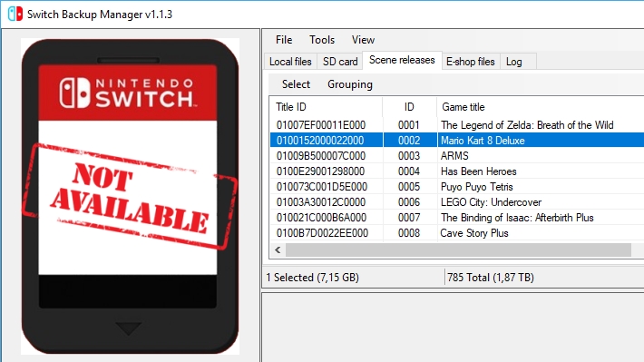This screenshot has height=362, width=644.
Task: Sort by ID column header
Action: coord(409,107)
